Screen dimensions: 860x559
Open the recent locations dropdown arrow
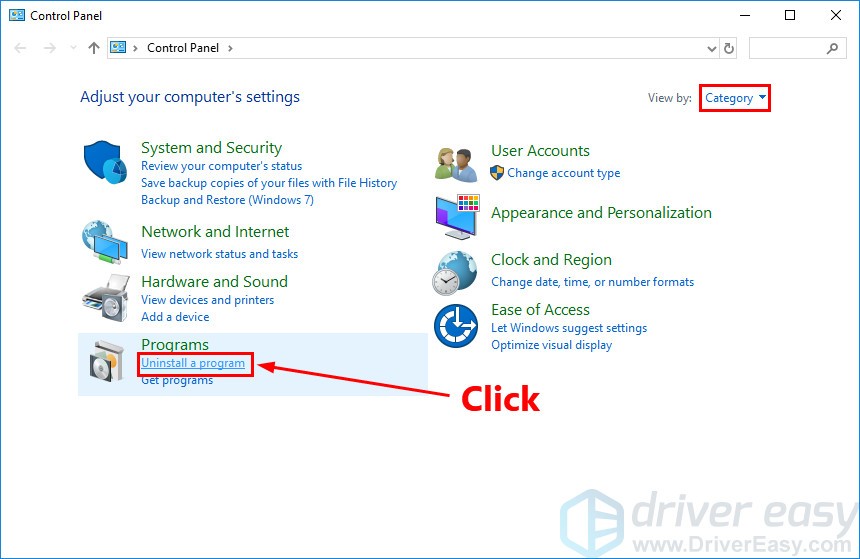(x=73, y=48)
